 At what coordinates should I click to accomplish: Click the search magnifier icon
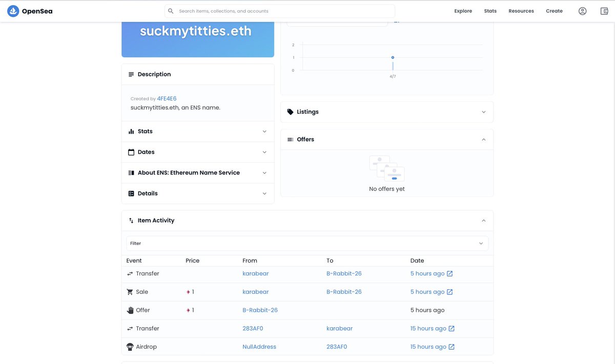point(171,11)
